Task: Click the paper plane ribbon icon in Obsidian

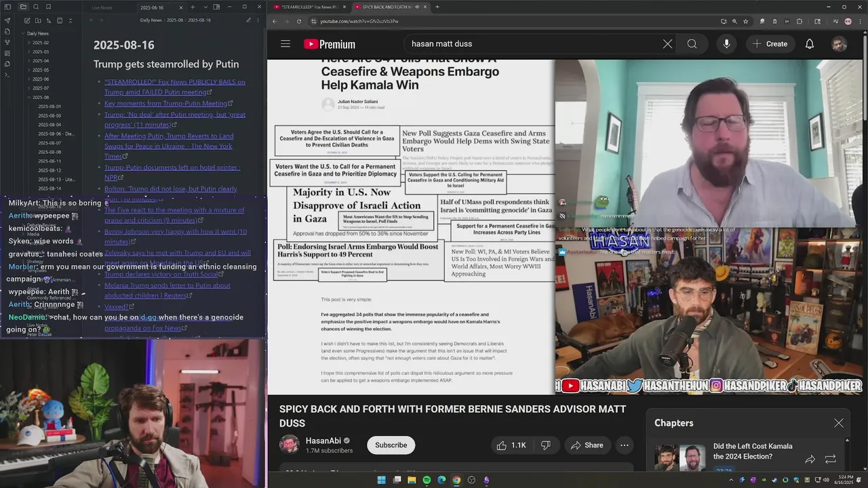Action: (x=7, y=20)
